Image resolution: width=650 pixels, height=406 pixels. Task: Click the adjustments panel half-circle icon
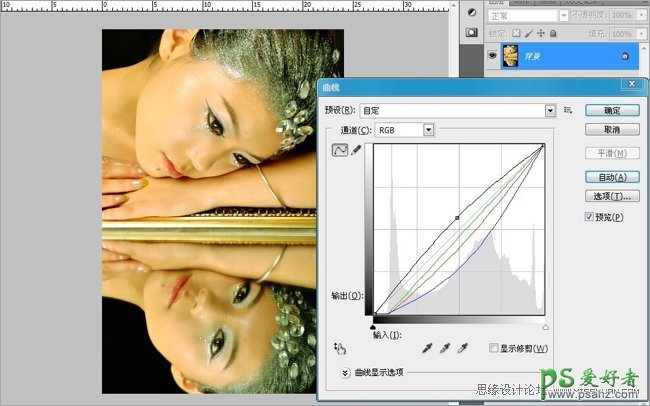(473, 11)
